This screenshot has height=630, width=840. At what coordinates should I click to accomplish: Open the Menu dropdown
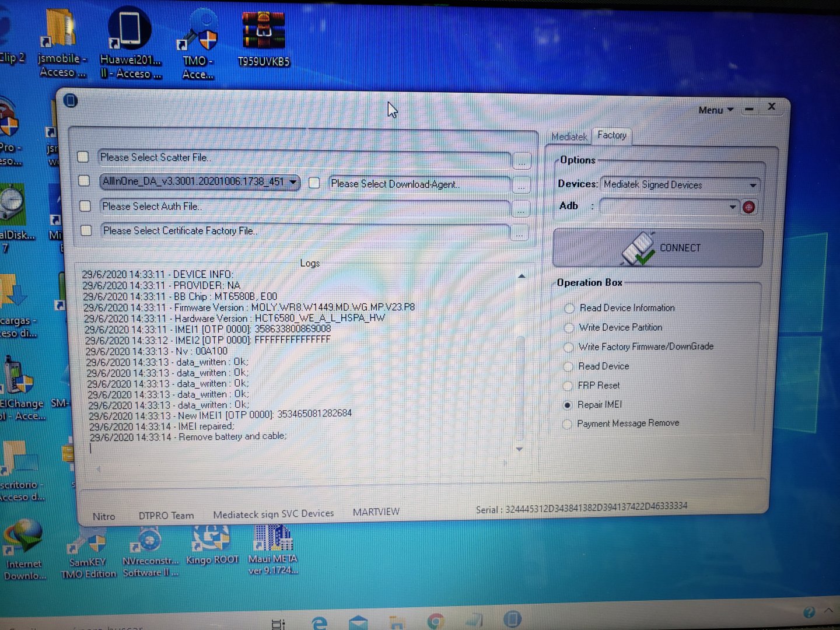coord(716,110)
